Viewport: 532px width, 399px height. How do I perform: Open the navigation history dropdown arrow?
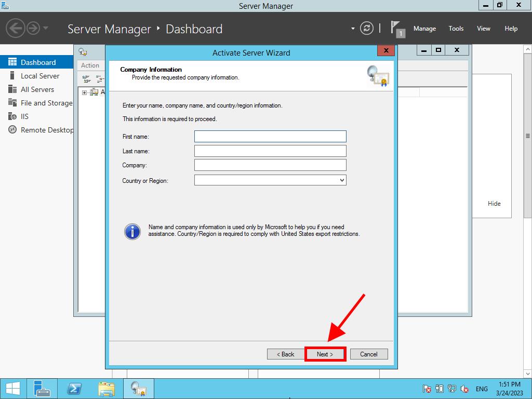(x=46, y=28)
